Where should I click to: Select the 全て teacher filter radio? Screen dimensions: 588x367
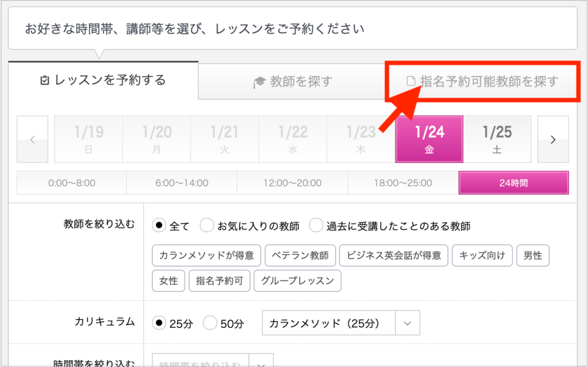click(x=158, y=226)
